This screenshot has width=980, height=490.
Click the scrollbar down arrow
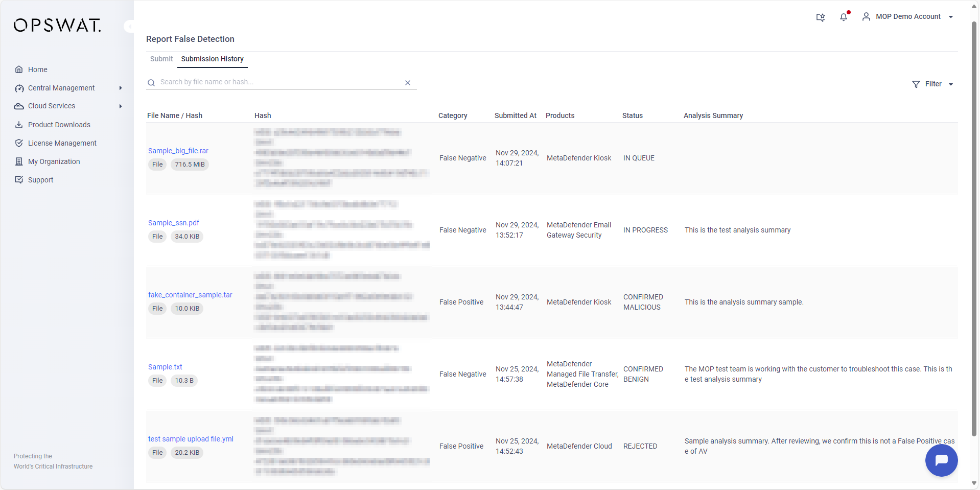point(974,483)
